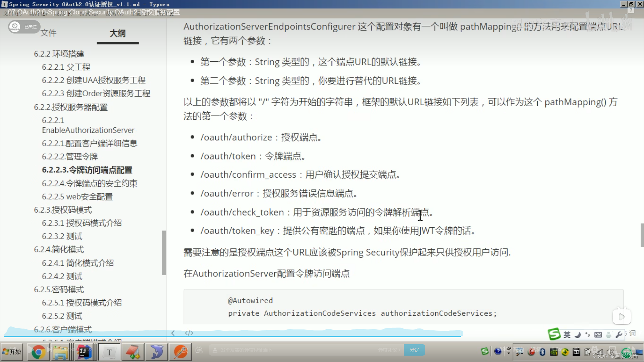The height and width of the screenshot is (362, 644).
Task: Open Chrome from the taskbar
Action: (x=38, y=352)
